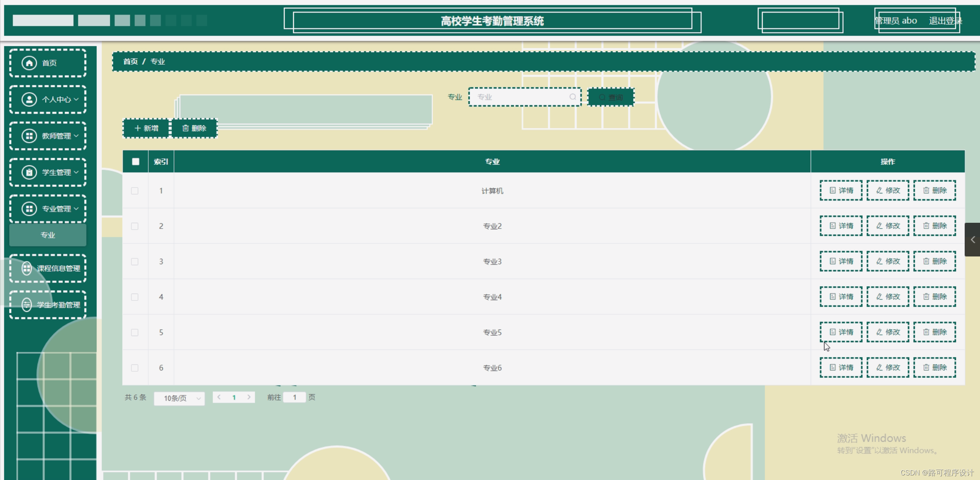Click the clipboard icon beside 学生管理
The image size is (980, 480).
click(x=29, y=172)
